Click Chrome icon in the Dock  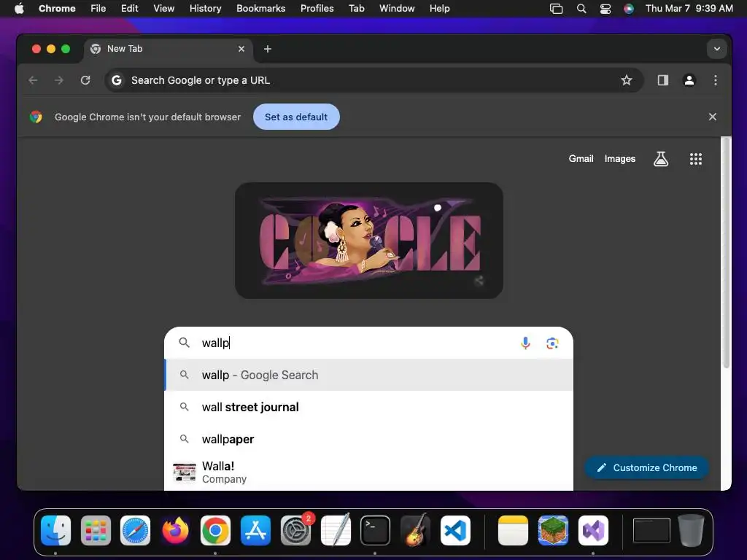point(215,531)
